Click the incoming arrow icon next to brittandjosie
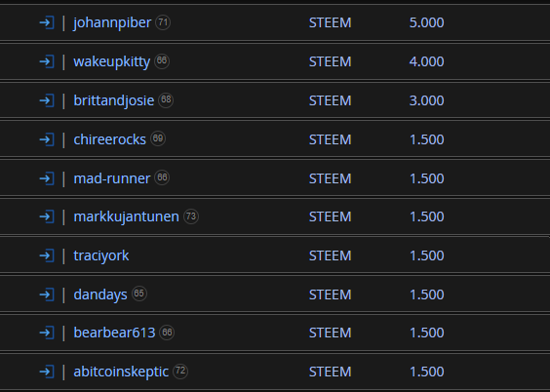This screenshot has width=550, height=392. (x=47, y=100)
